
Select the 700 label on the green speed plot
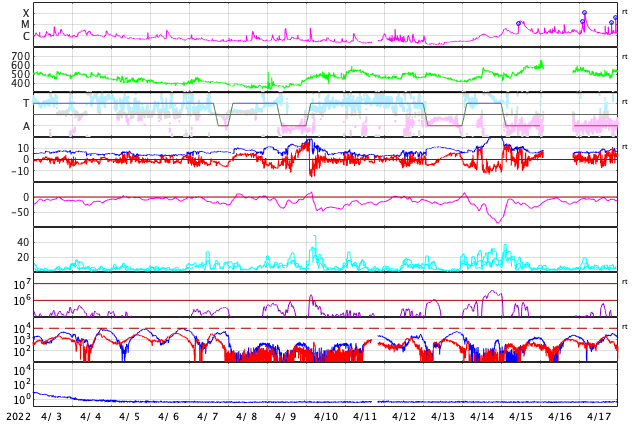[21, 56]
